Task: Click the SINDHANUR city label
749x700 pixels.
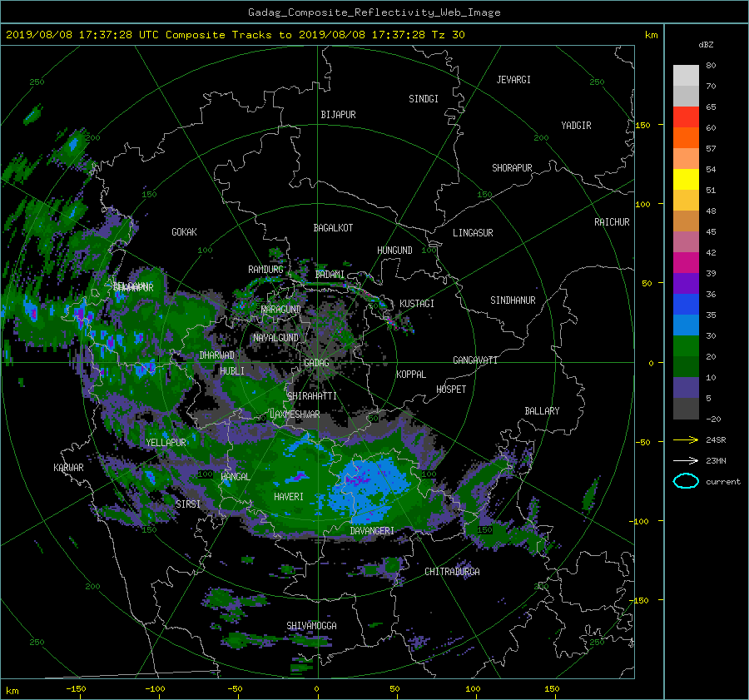Action: pyautogui.click(x=513, y=300)
